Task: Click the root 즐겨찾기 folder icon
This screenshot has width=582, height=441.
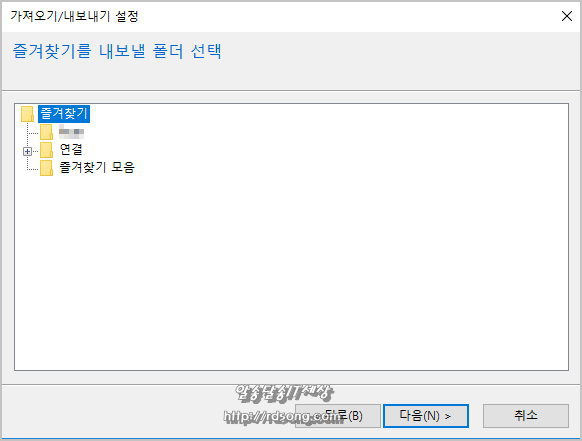Action: coord(27,114)
